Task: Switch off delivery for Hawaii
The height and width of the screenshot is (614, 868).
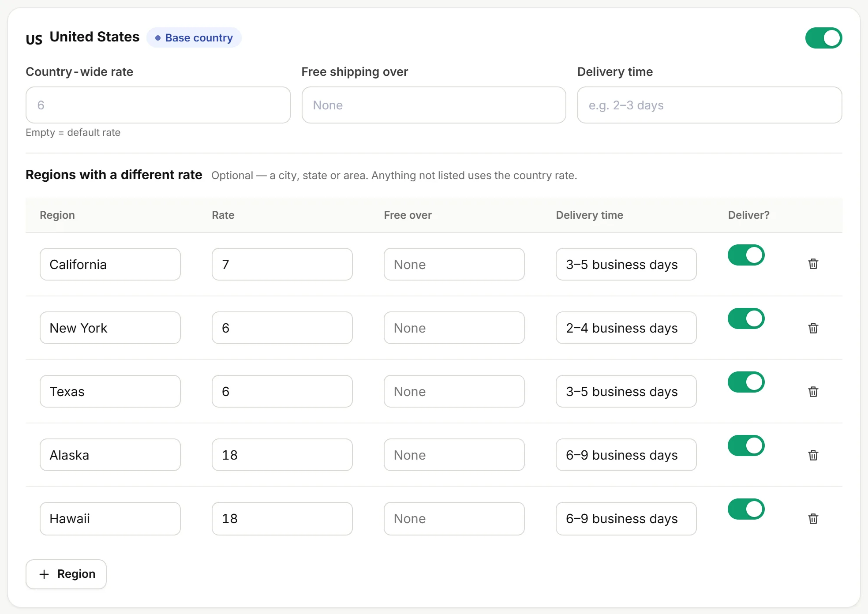Action: click(746, 509)
